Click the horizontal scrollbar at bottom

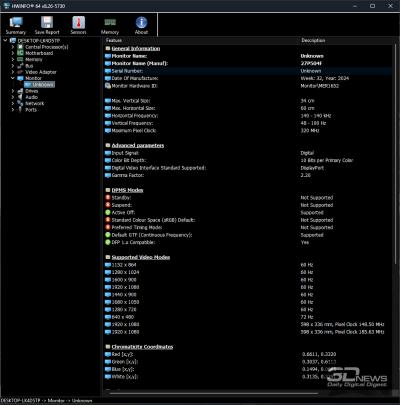click(x=213, y=393)
